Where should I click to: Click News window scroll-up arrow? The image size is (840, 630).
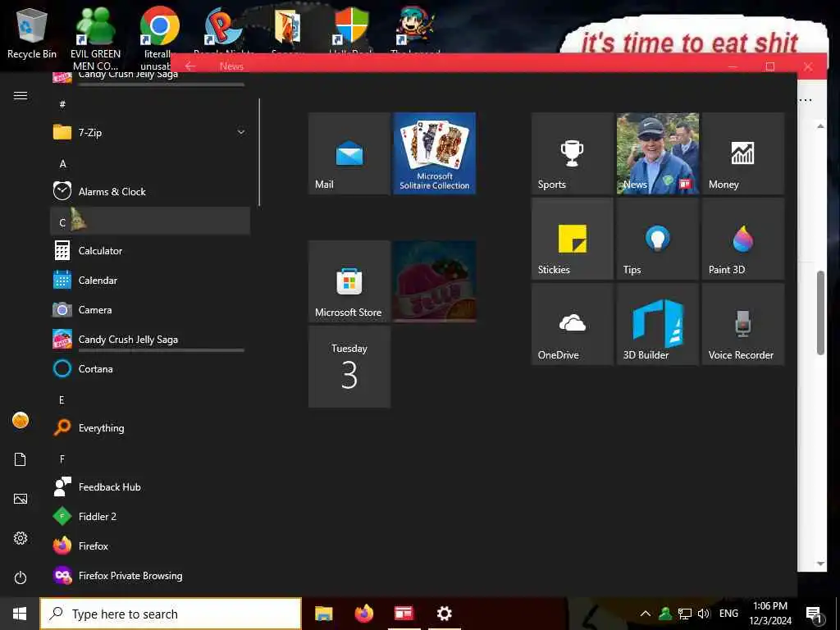(820, 126)
